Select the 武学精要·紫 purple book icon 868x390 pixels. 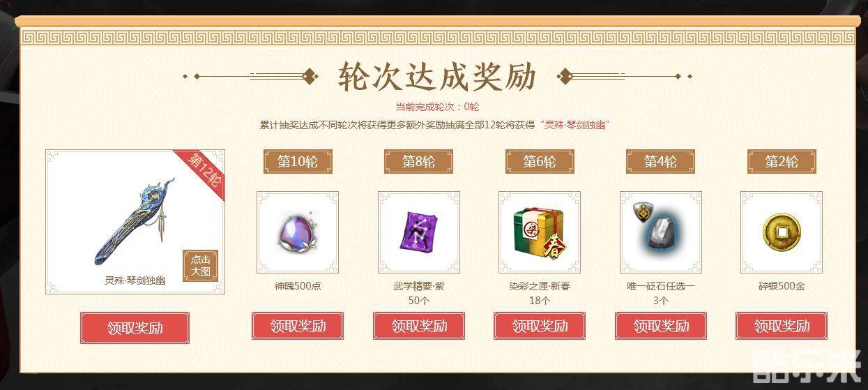[x=419, y=232]
